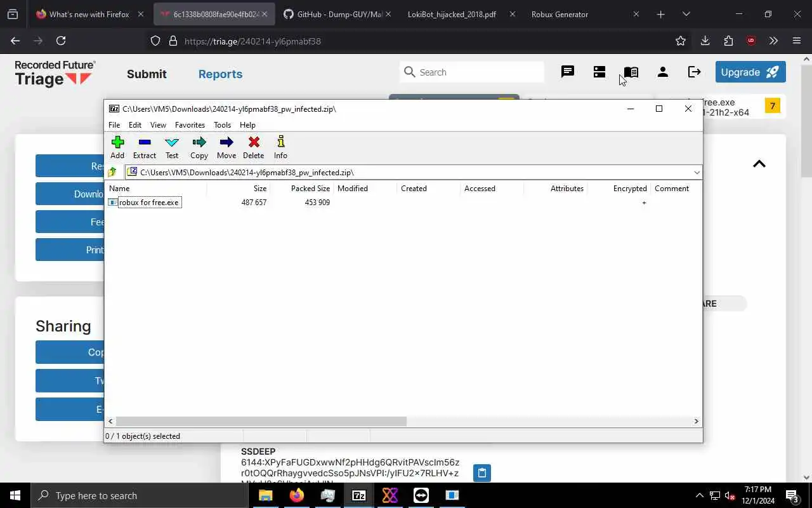Collapse the section with chevron up
812x508 pixels.
click(x=759, y=164)
